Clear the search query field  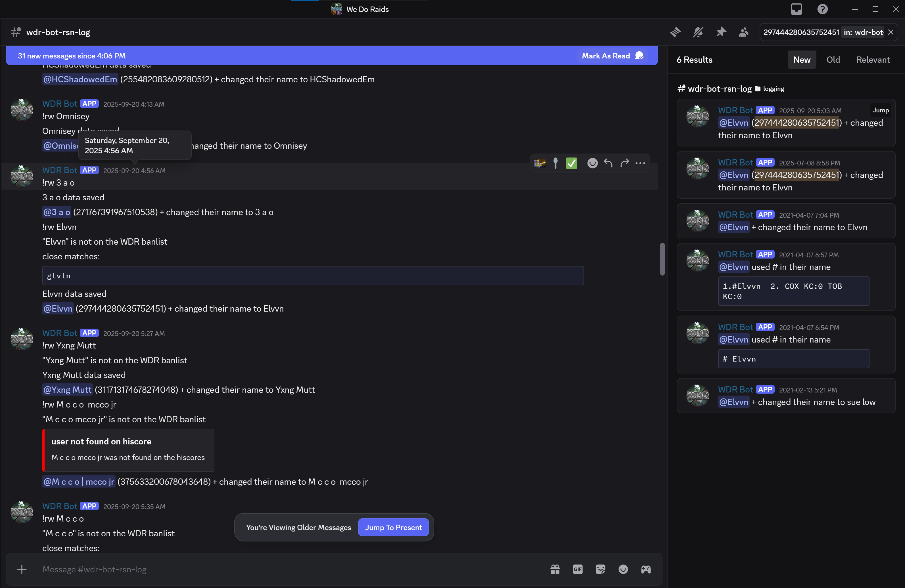[891, 32]
